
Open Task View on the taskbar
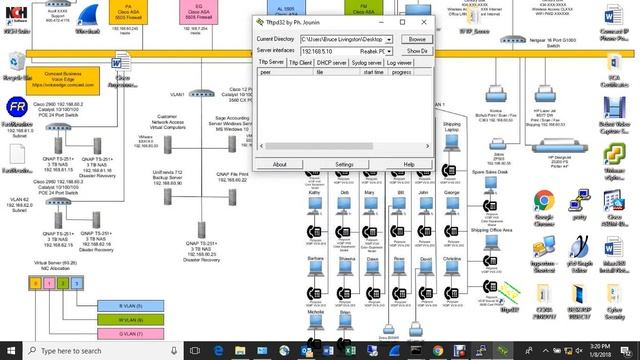click(195, 351)
